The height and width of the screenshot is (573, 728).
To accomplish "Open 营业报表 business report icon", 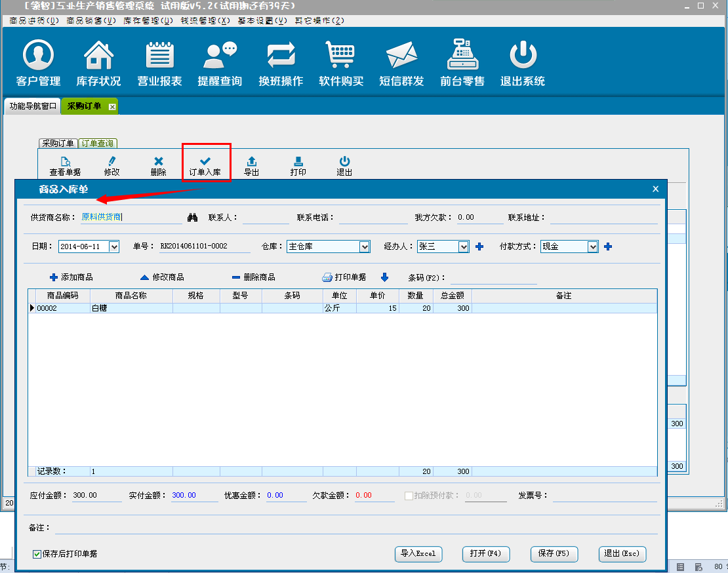I will [159, 56].
